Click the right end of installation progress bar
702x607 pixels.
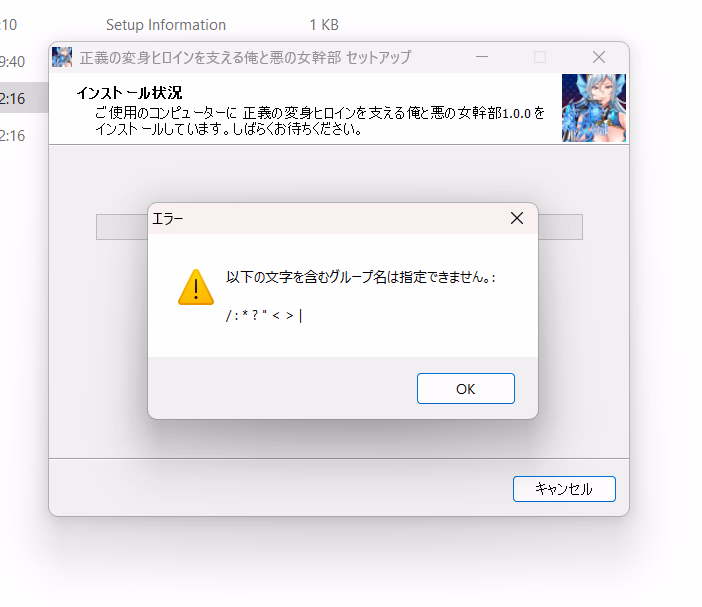tap(560, 227)
